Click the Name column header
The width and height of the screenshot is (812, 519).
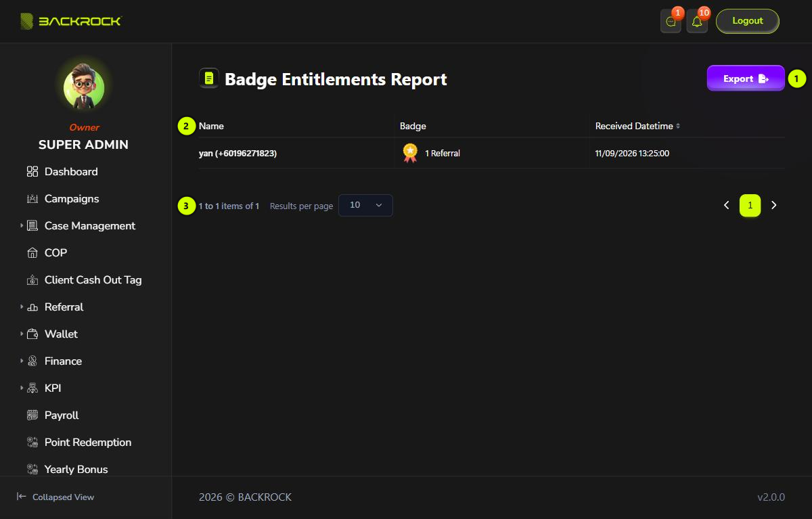[211, 126]
